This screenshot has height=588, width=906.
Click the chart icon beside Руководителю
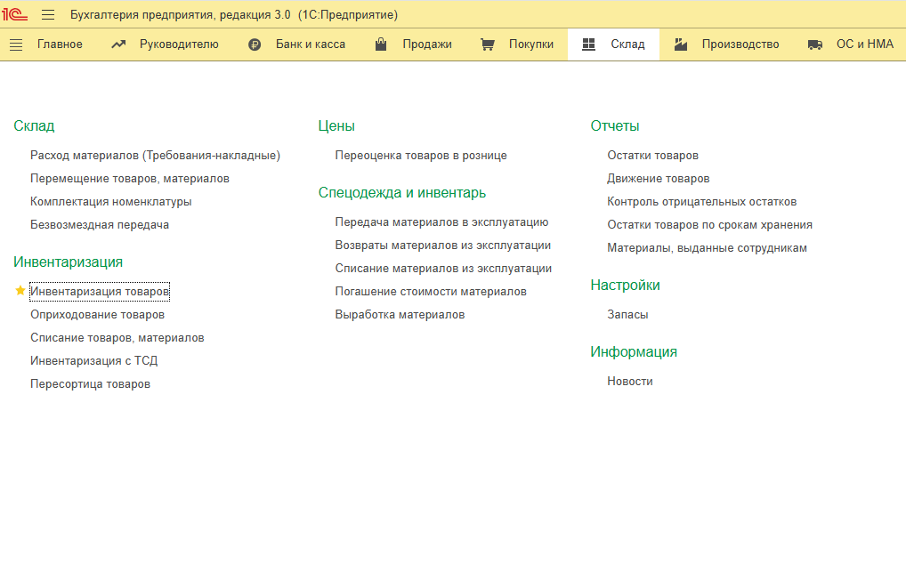pyautogui.click(x=118, y=44)
